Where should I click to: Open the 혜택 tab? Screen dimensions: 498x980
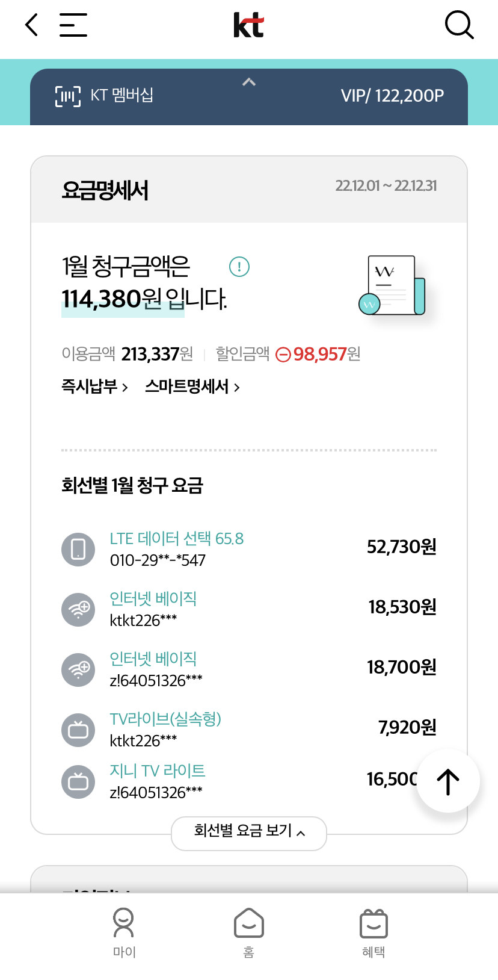point(373,932)
